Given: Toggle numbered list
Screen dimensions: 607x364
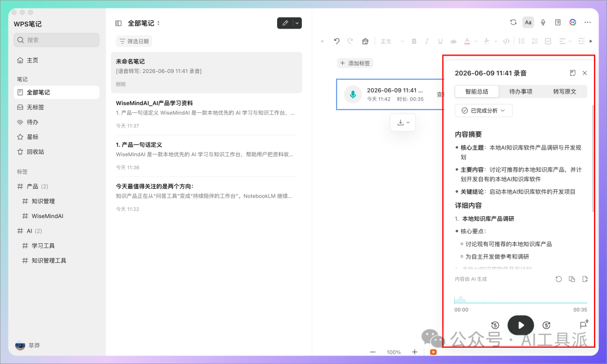Looking at the screenshot, I should [x=534, y=41].
